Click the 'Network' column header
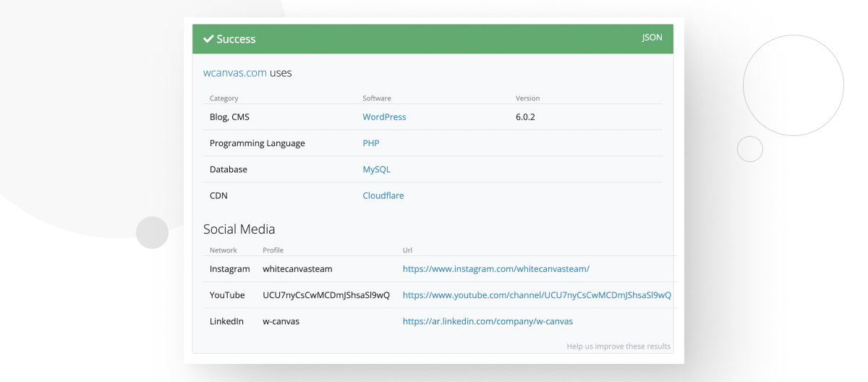 pyautogui.click(x=224, y=250)
